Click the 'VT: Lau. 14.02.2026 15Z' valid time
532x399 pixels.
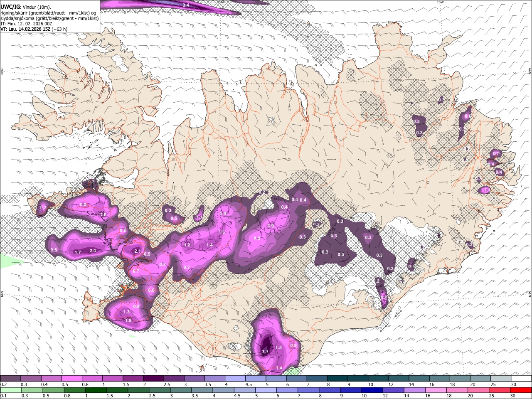26,29
